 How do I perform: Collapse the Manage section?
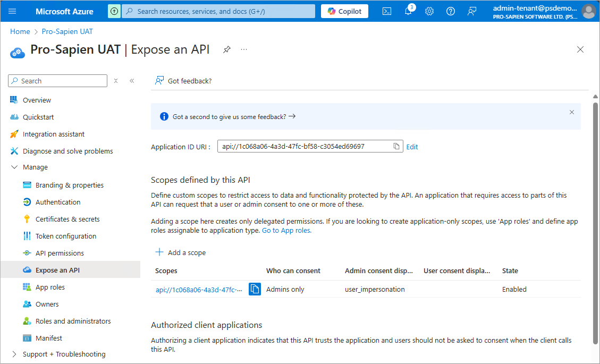pos(14,167)
